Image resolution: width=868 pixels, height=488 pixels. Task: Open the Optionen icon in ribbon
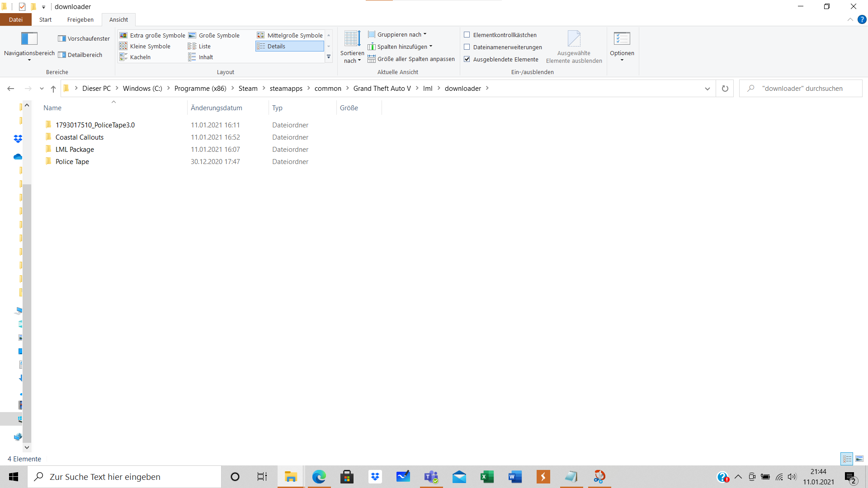(x=622, y=39)
